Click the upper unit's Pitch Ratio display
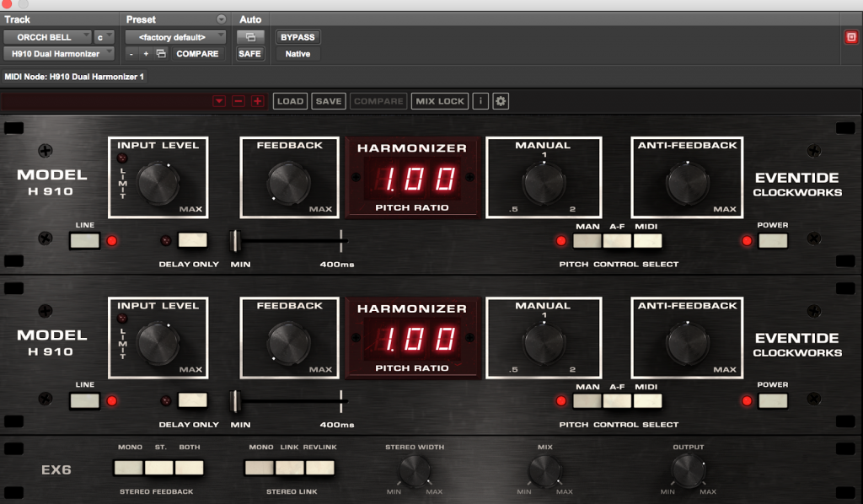Viewport: 863px width, 504px height. click(x=413, y=179)
